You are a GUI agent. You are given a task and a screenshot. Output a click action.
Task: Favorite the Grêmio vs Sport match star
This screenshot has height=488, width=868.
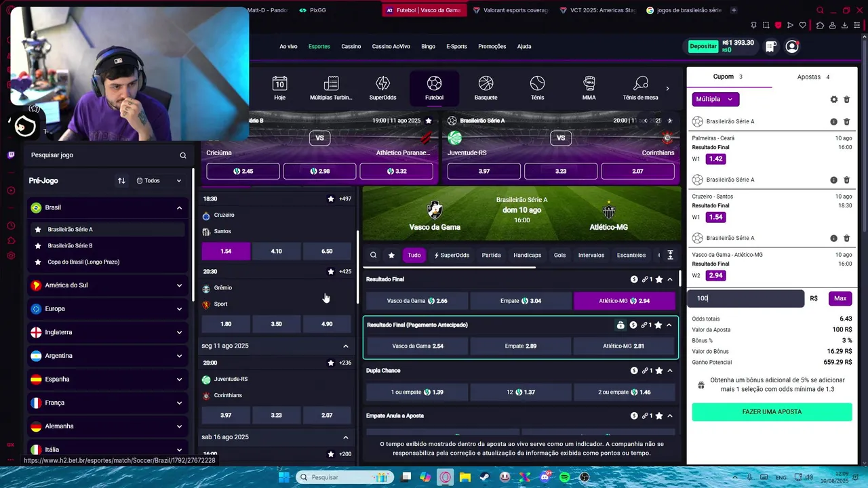(331, 272)
